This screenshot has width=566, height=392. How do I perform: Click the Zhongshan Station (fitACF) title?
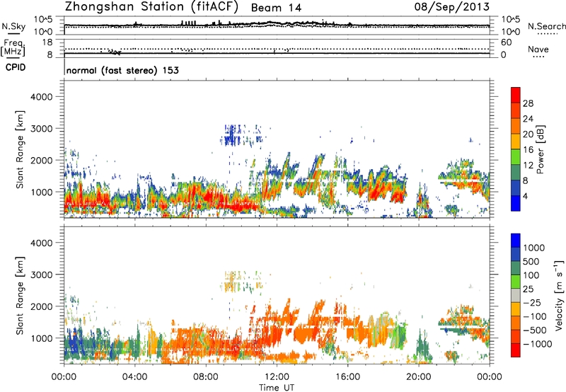pyautogui.click(x=151, y=7)
